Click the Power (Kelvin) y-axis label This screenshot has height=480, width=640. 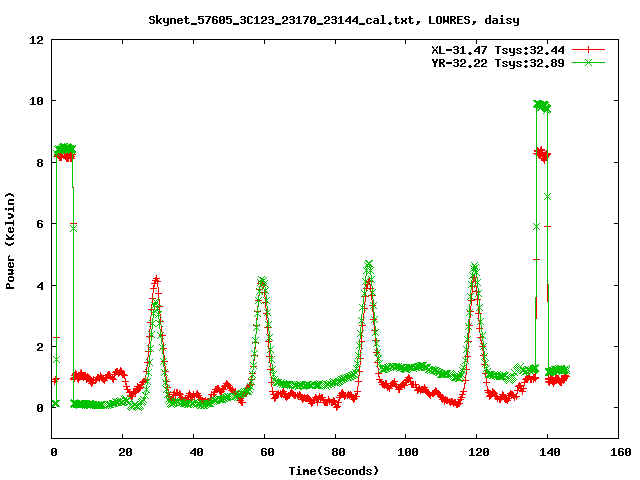tap(10, 241)
